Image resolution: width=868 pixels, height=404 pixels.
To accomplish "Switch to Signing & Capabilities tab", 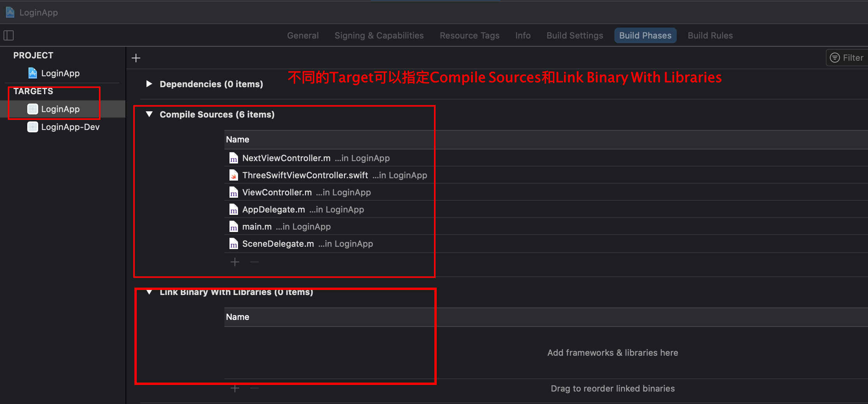I will click(379, 35).
